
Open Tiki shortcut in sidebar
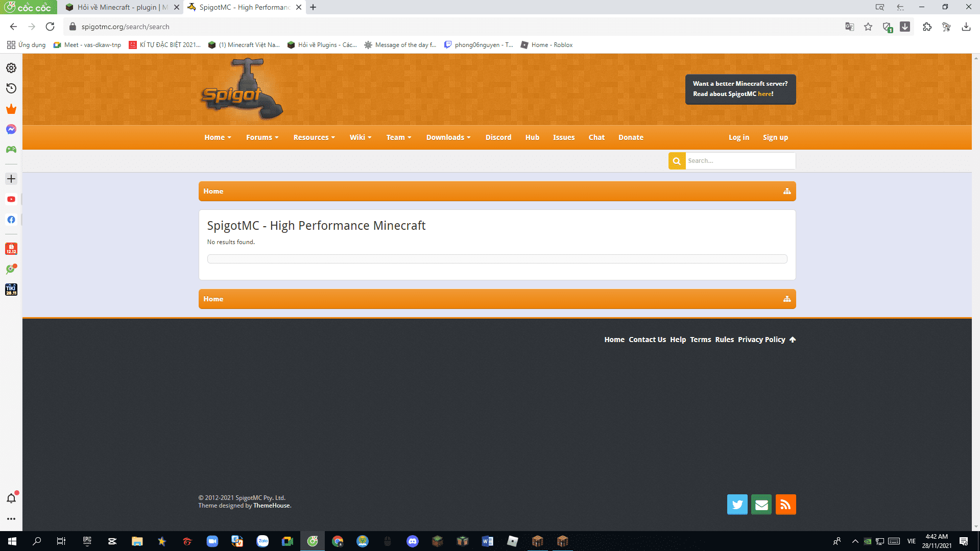pos(11,290)
